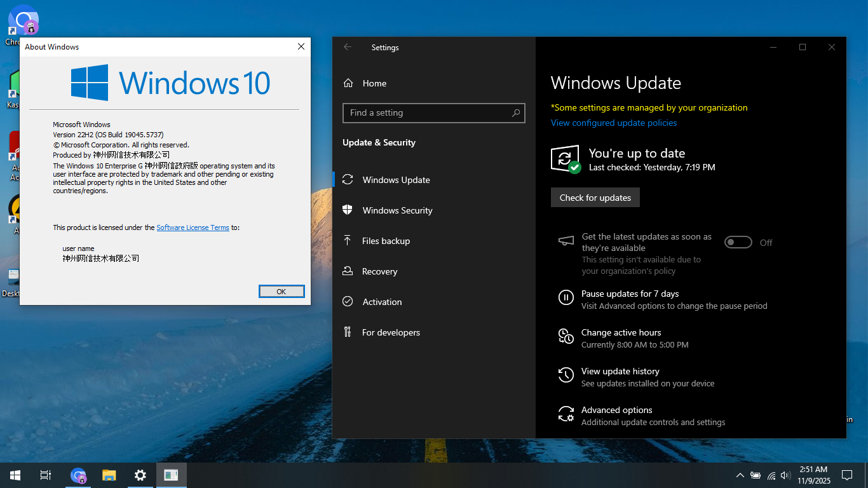Select Windows Security in the sidebar
This screenshot has width=868, height=488.
coord(397,210)
